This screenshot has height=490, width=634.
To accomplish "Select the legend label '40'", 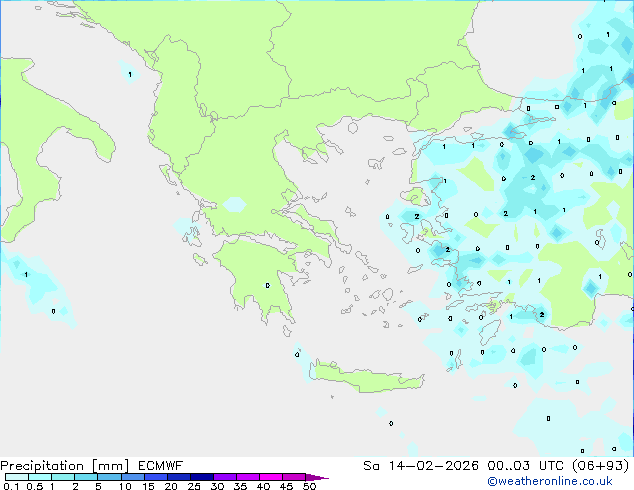I will (263, 486).
